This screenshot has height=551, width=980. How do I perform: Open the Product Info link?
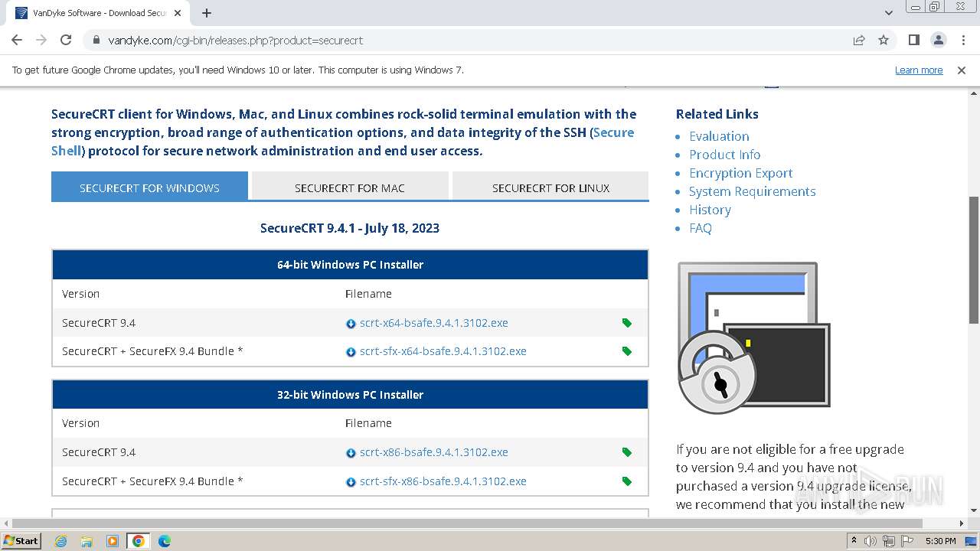pos(724,155)
